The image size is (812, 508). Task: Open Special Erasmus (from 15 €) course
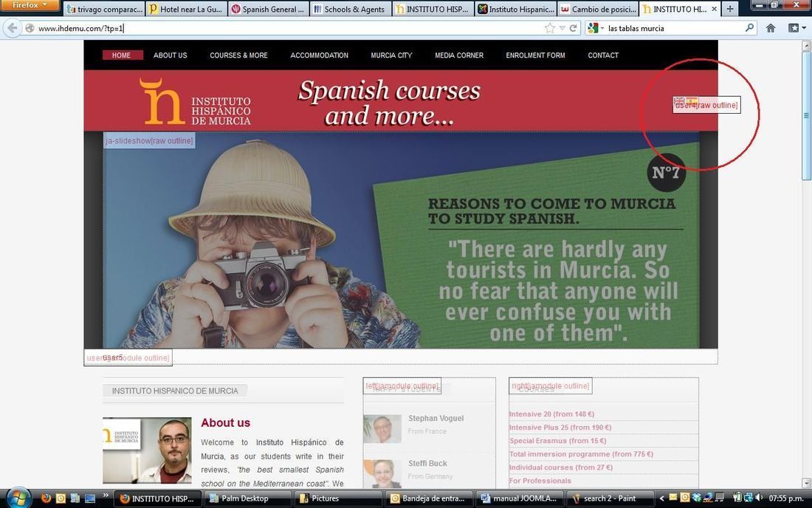click(x=558, y=442)
